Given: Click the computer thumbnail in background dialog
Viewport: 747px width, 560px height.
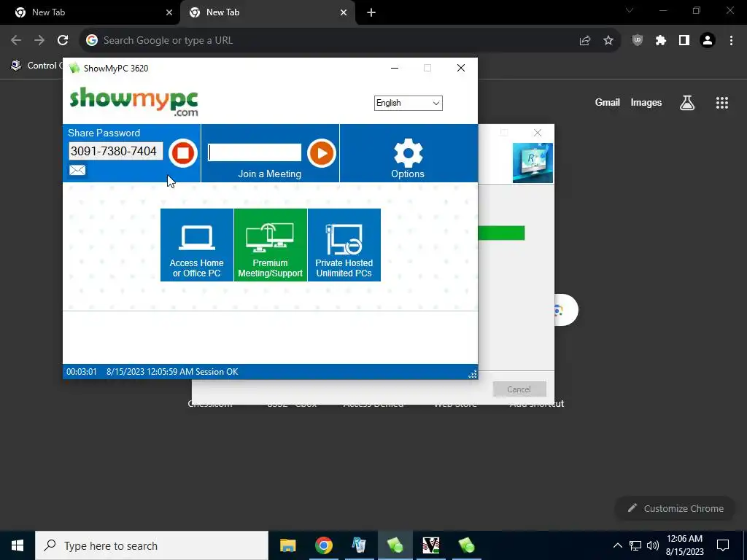Looking at the screenshot, I should [x=533, y=163].
